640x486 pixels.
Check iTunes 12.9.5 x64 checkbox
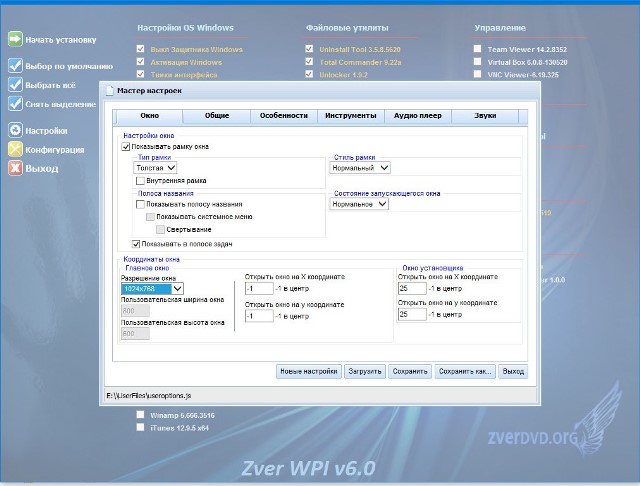[140, 427]
